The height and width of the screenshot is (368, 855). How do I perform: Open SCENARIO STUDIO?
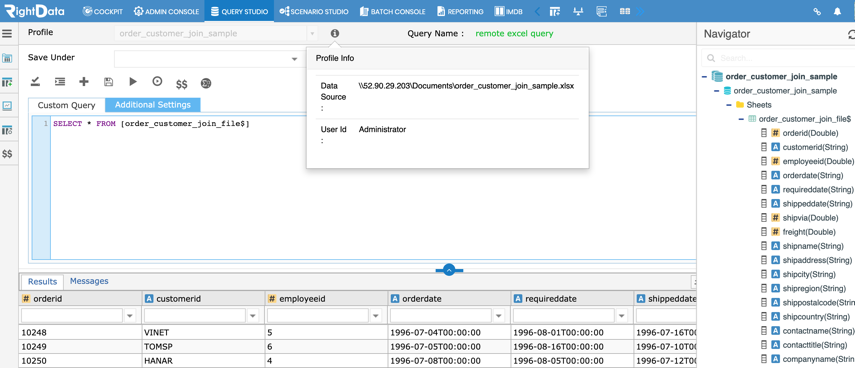[313, 11]
